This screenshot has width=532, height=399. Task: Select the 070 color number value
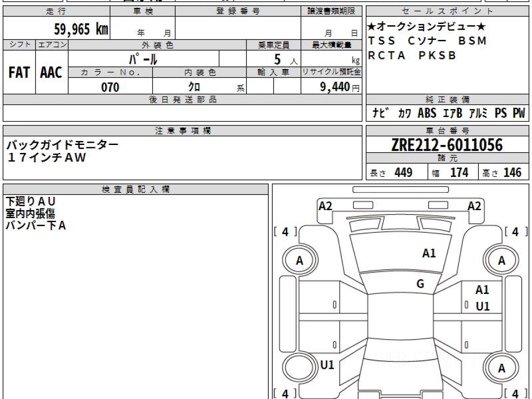point(110,87)
